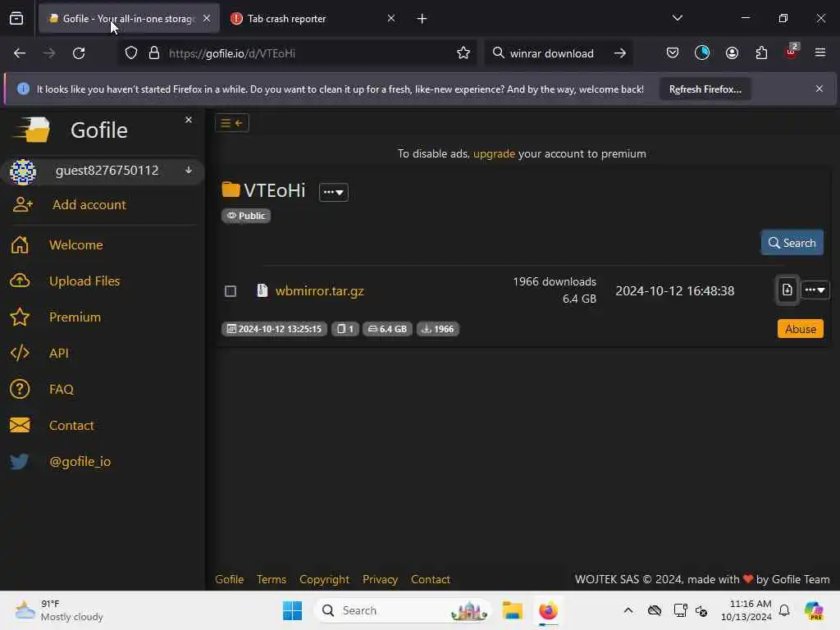Close the Gofile sidebar with X

pyautogui.click(x=189, y=120)
